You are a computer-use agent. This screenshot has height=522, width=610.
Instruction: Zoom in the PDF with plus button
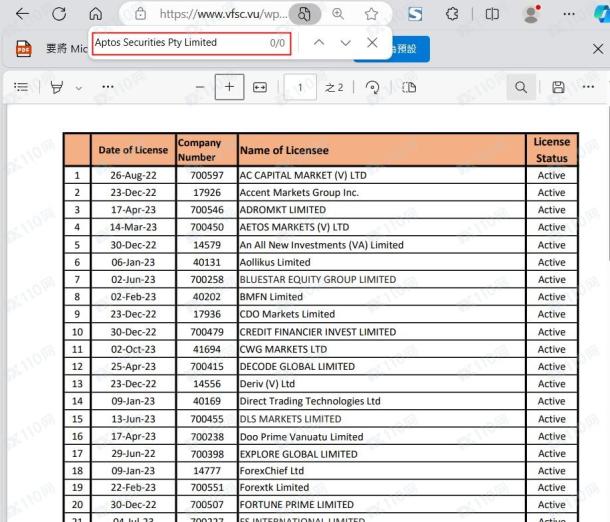pos(230,87)
